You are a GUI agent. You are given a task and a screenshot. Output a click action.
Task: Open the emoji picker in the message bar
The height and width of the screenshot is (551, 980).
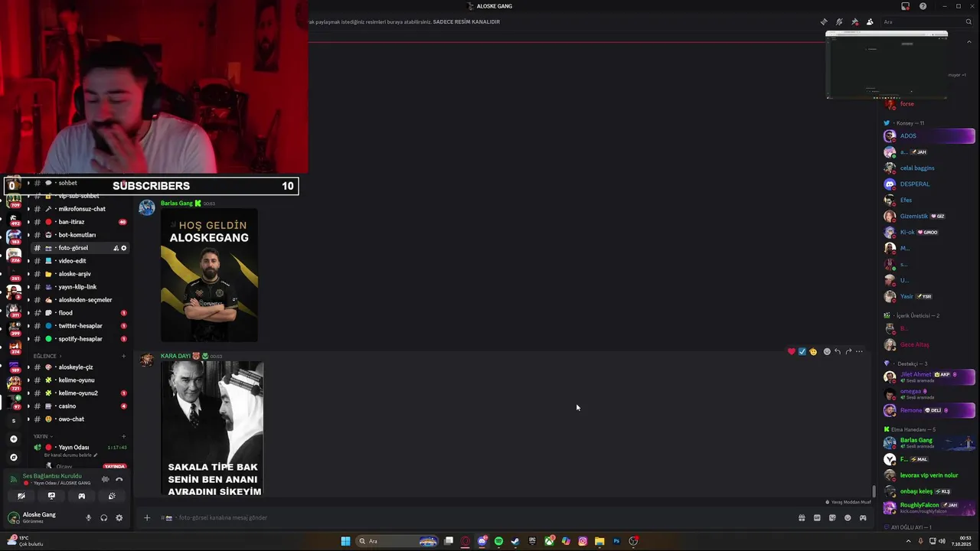[848, 518]
